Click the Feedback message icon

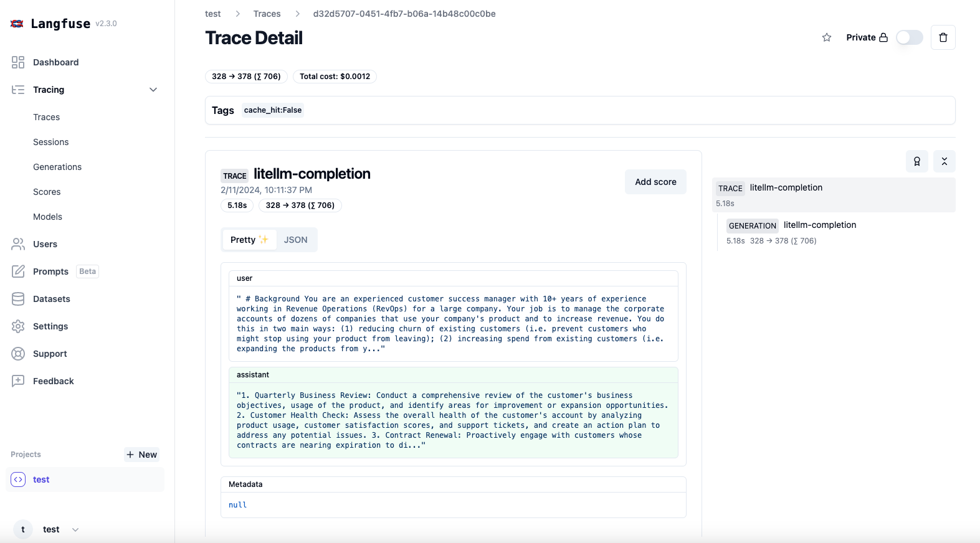click(x=18, y=381)
